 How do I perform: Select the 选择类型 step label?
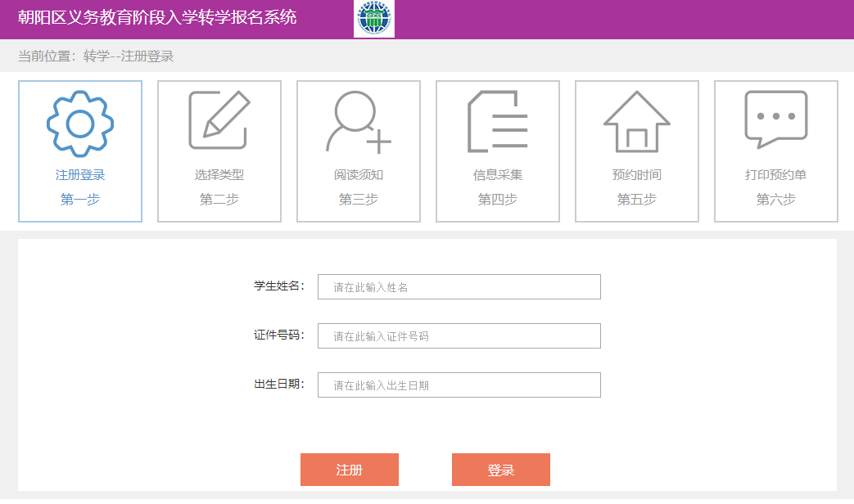[219, 175]
